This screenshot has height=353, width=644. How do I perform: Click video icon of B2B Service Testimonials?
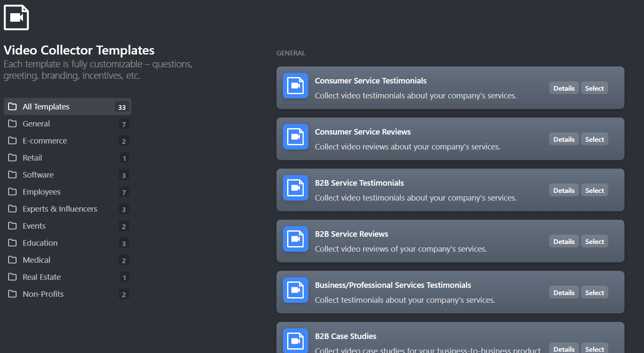click(296, 188)
